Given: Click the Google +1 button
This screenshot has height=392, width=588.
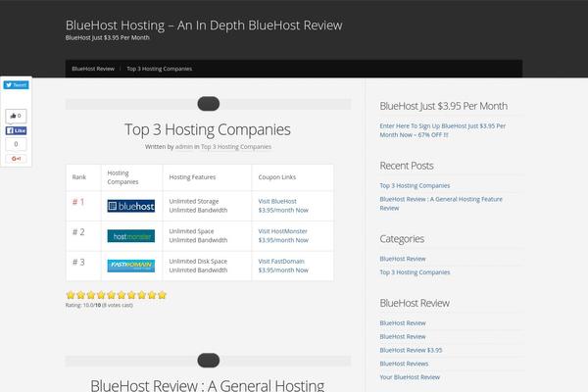Looking at the screenshot, I should tap(16, 159).
